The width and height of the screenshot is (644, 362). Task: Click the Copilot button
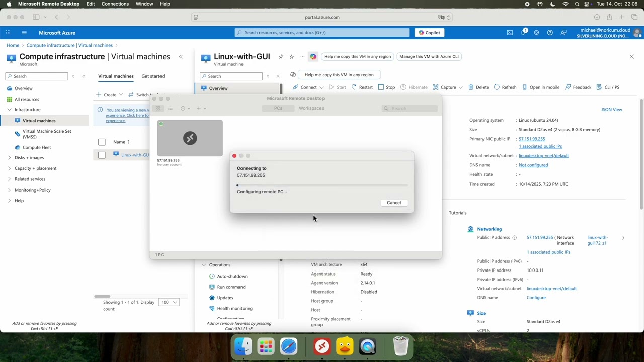pos(429,33)
